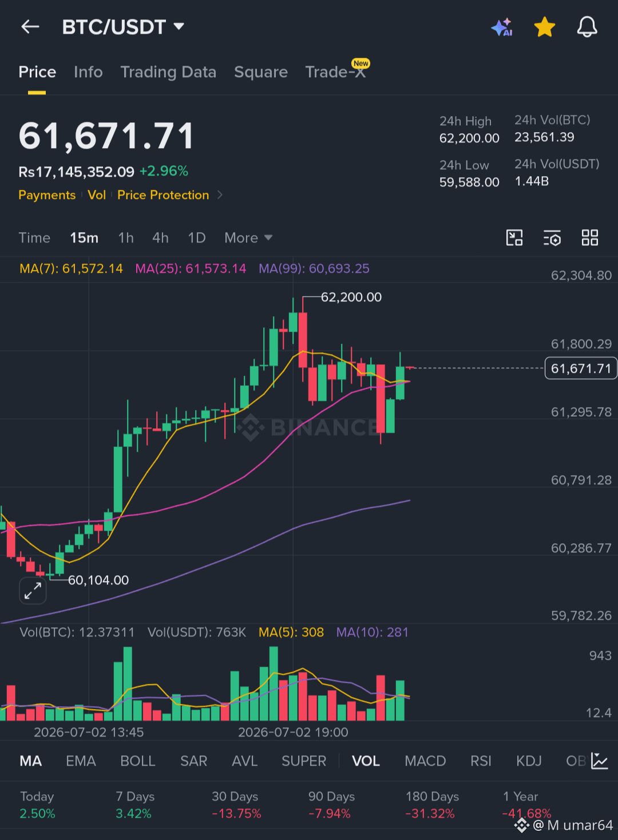Screen dimensions: 618x840
Task: Tap the 62,200.00 high marker on chart
Action: 351,297
